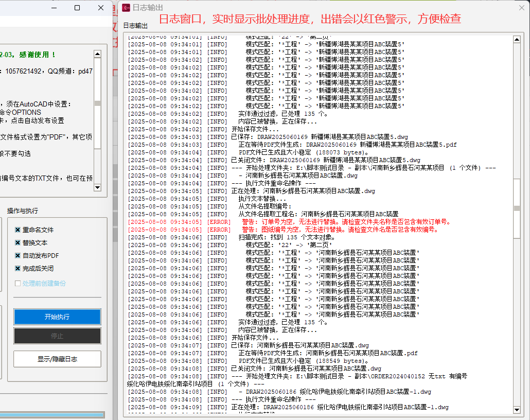Disable the 自动发布PDF option
Image resolution: width=530 pixels, height=420 pixels.
point(17,256)
